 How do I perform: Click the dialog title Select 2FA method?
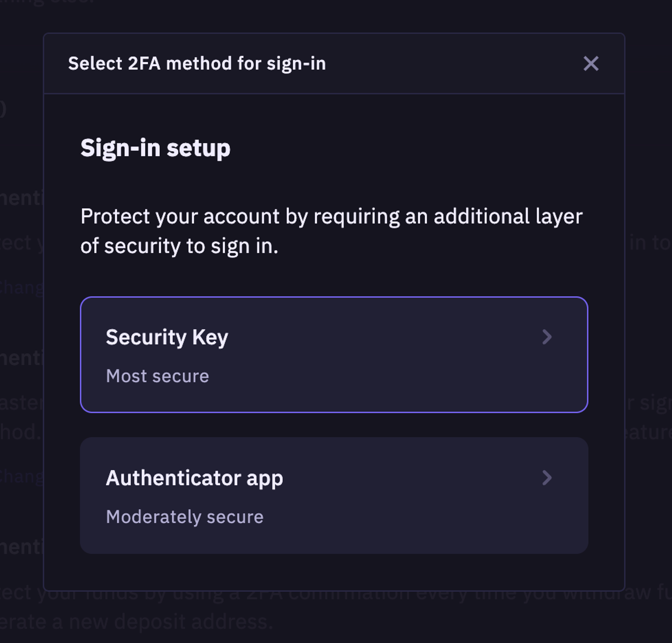click(x=197, y=64)
